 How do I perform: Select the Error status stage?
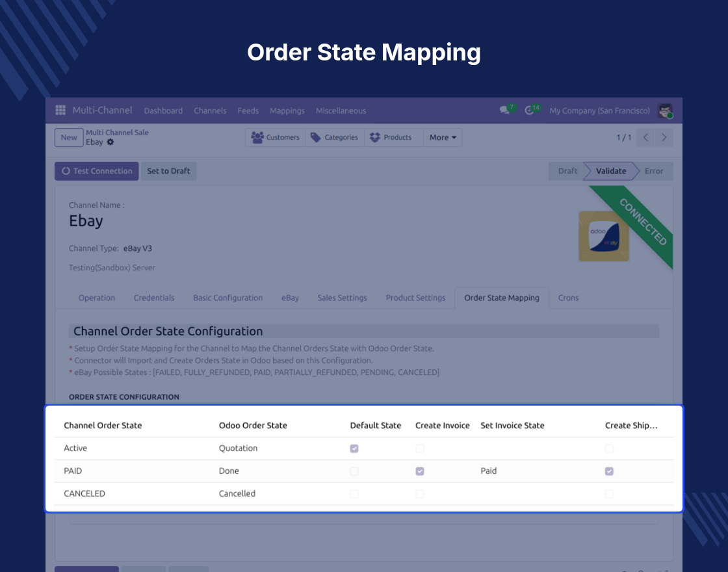tap(654, 171)
